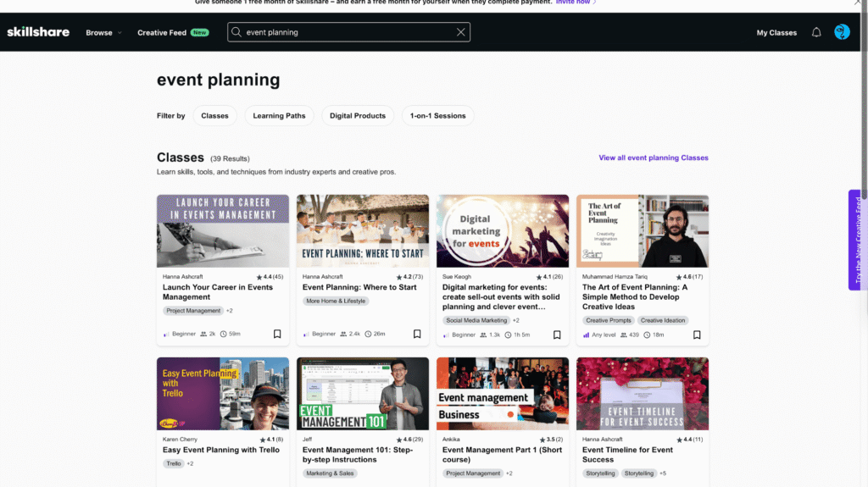The image size is (868, 487).
Task: Click title Digital marketing for events
Action: [x=501, y=296]
